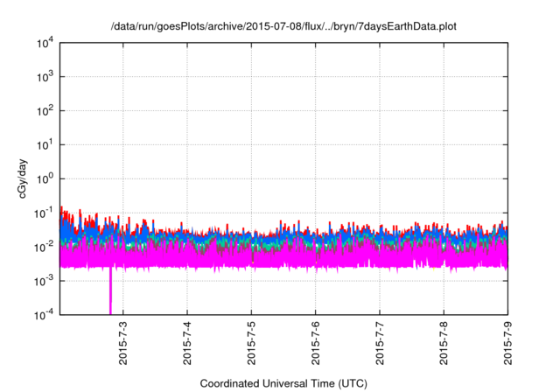Click the 10^2 y-axis tick label
This screenshot has height=392, width=560.
coord(45,110)
